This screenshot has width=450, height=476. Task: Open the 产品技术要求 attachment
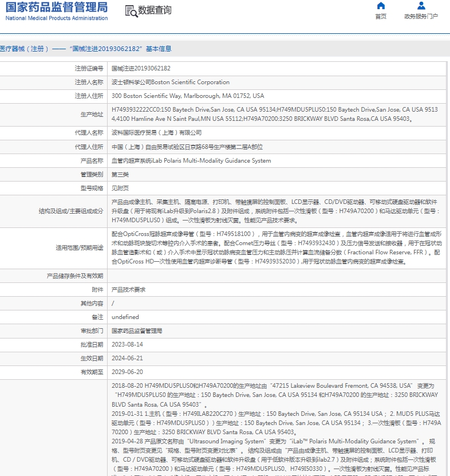[128, 290]
